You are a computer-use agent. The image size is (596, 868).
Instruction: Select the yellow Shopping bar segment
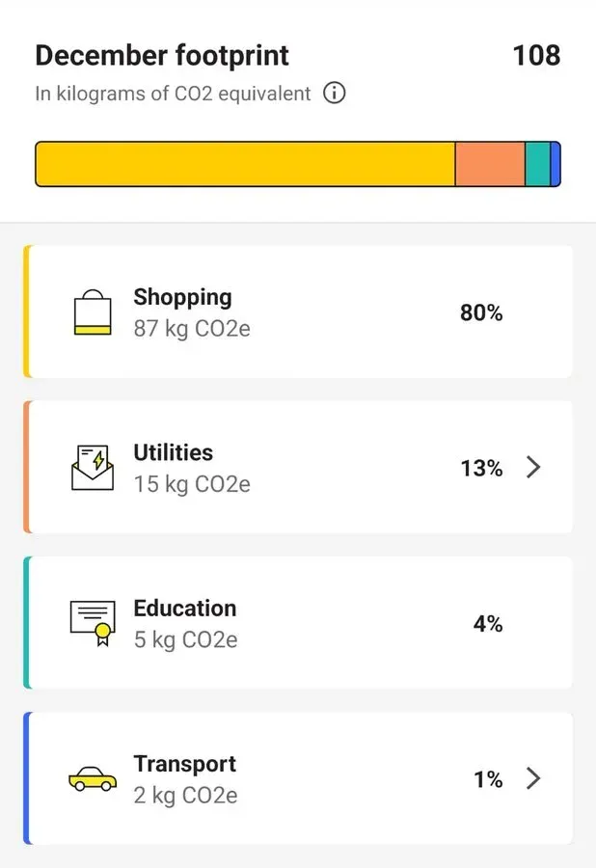[x=245, y=164]
